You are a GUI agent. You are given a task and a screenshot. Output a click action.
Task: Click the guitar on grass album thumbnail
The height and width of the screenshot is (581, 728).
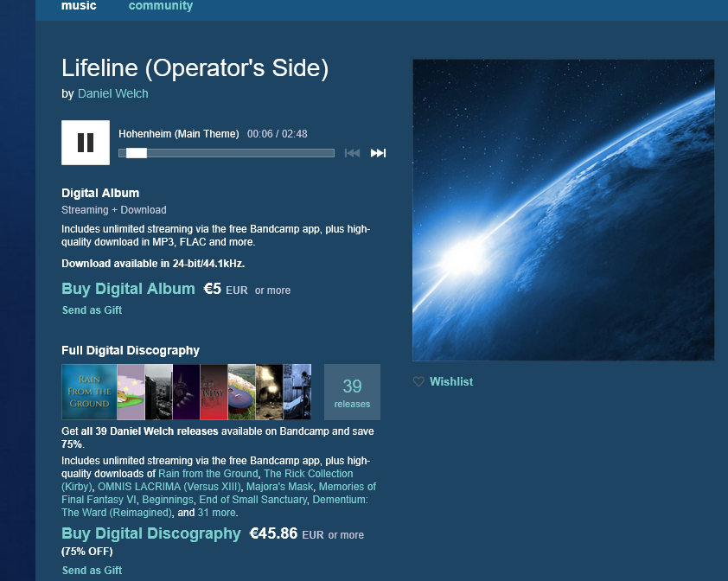(241, 392)
